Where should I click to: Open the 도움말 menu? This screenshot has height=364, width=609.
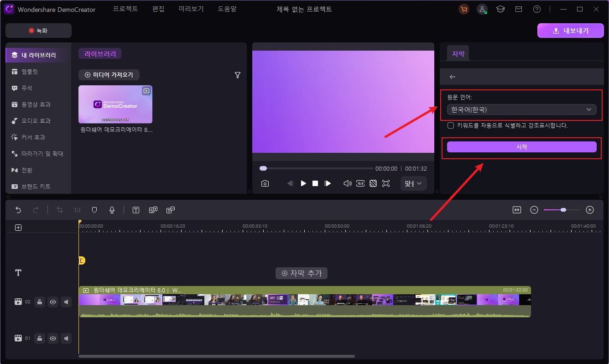point(227,9)
